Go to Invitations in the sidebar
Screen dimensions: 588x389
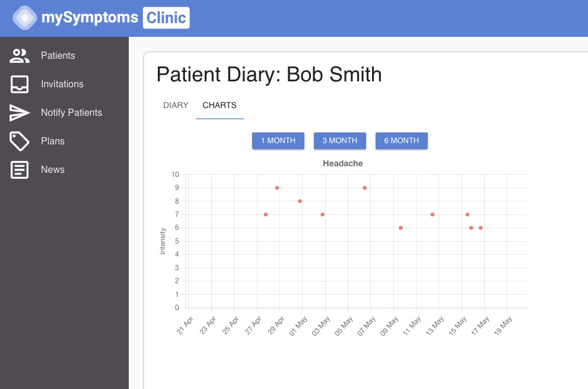(x=62, y=84)
